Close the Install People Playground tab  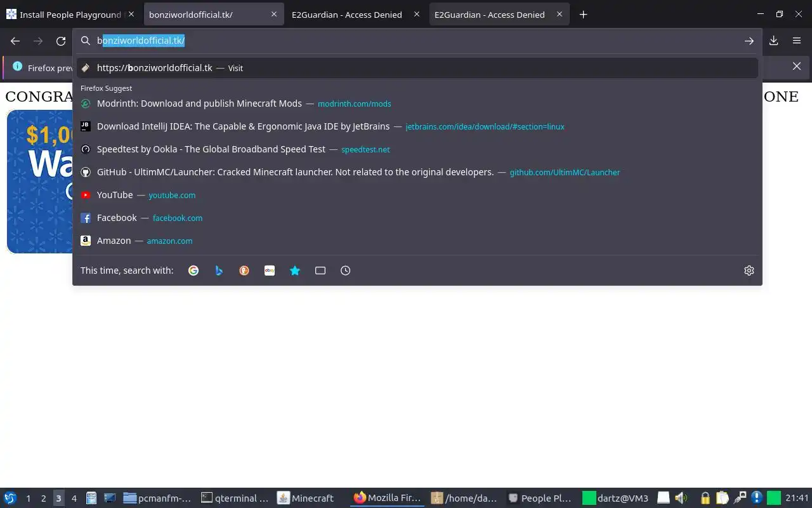(x=131, y=15)
